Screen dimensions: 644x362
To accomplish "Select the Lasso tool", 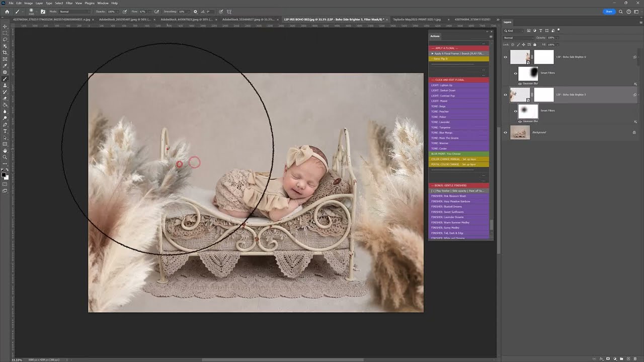I will coord(5,39).
